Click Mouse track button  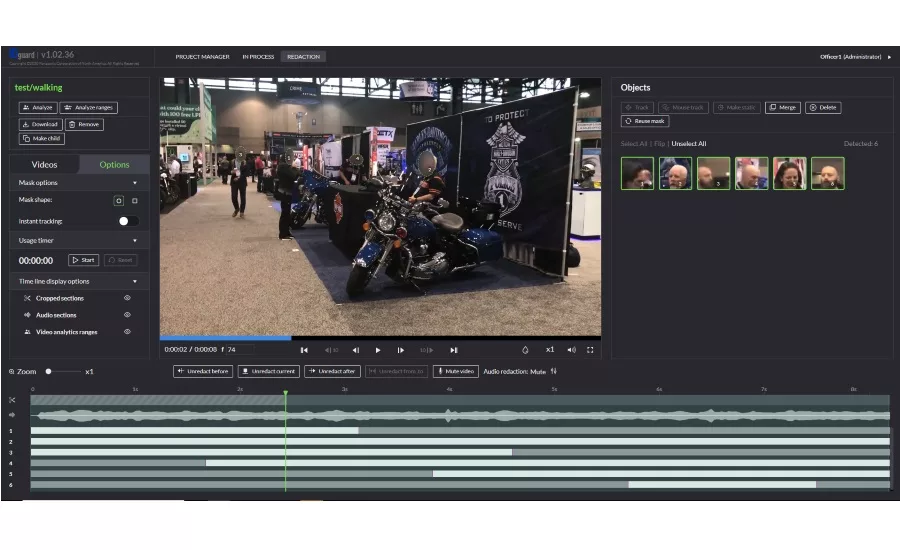683,107
